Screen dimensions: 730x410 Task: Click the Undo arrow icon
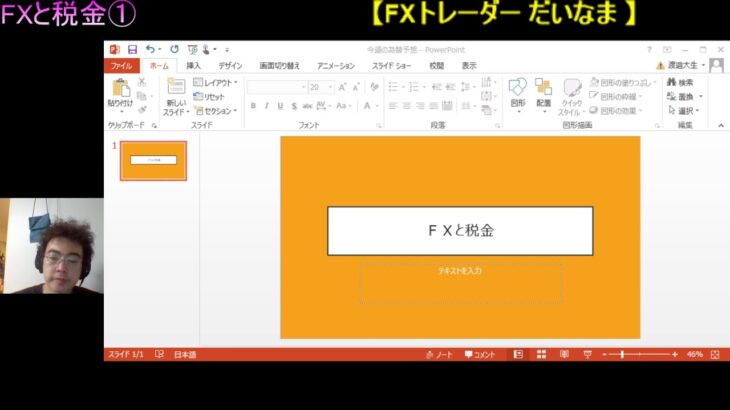(x=150, y=49)
